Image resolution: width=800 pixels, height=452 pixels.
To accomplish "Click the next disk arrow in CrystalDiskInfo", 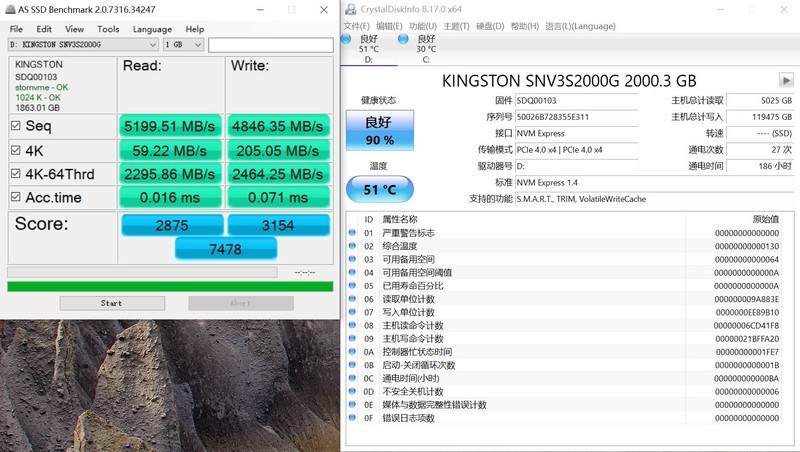I will [x=786, y=81].
